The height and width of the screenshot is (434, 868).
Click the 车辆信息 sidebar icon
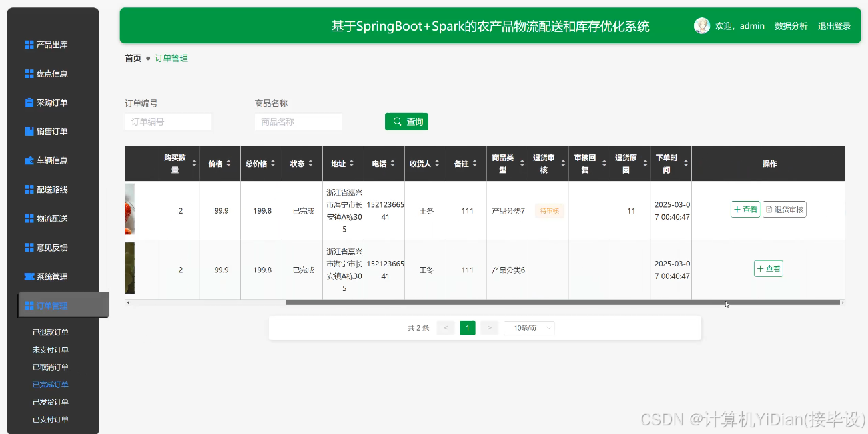coord(29,160)
